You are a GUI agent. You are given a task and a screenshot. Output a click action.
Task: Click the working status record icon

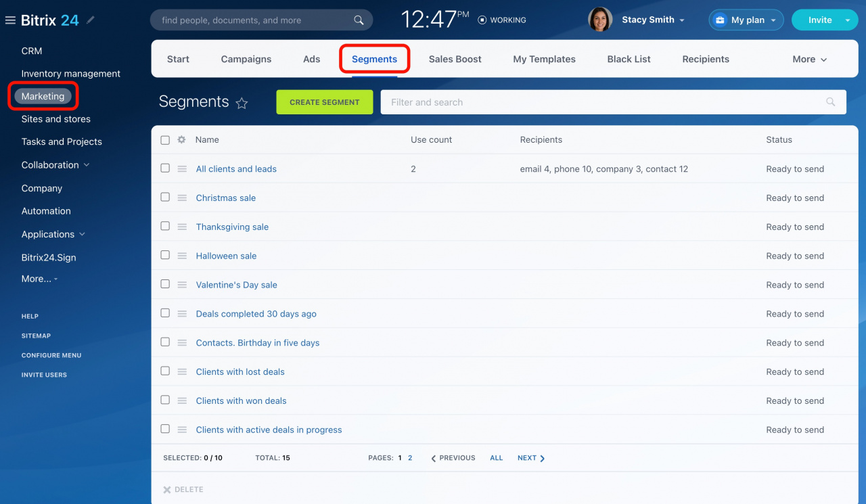tap(482, 20)
